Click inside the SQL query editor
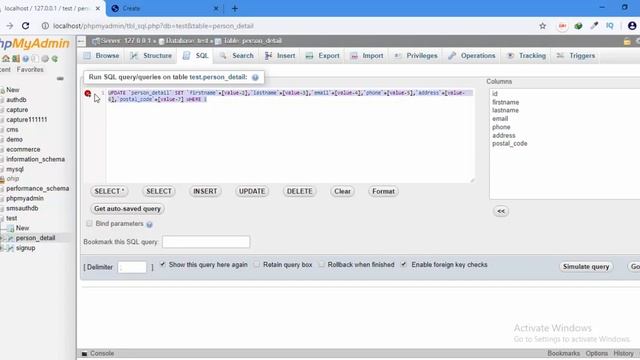The height and width of the screenshot is (360, 640). (x=290, y=136)
